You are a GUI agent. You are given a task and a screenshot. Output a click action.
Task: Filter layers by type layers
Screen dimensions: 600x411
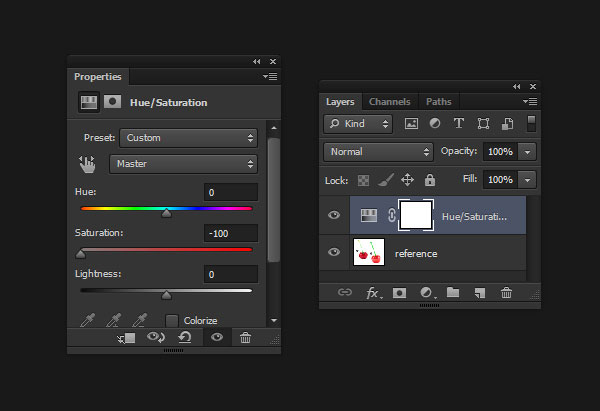pyautogui.click(x=459, y=123)
